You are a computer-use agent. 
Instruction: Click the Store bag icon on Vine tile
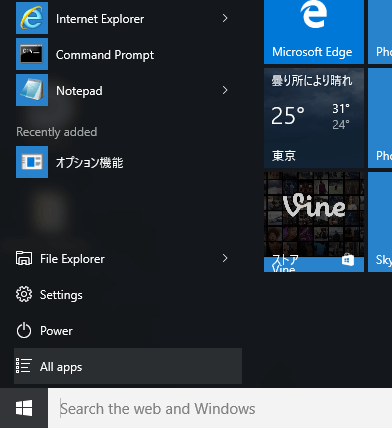(348, 260)
